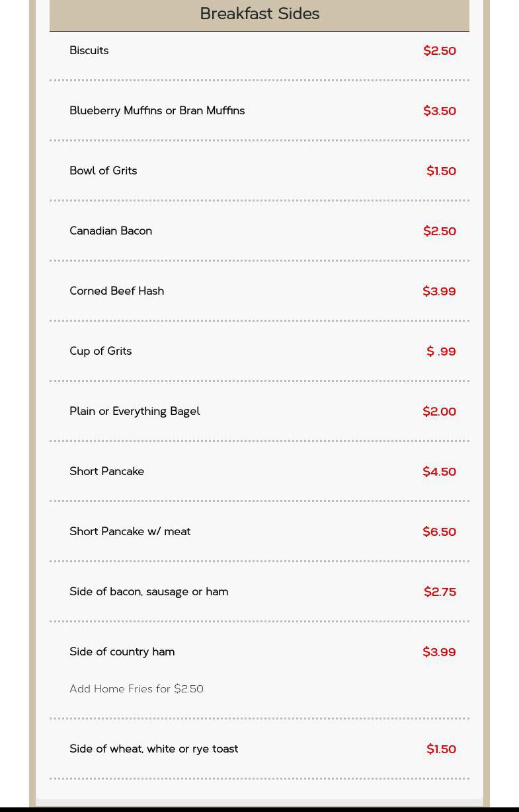
Task: Choose the Corned Beef Hash item
Action: [x=116, y=291]
